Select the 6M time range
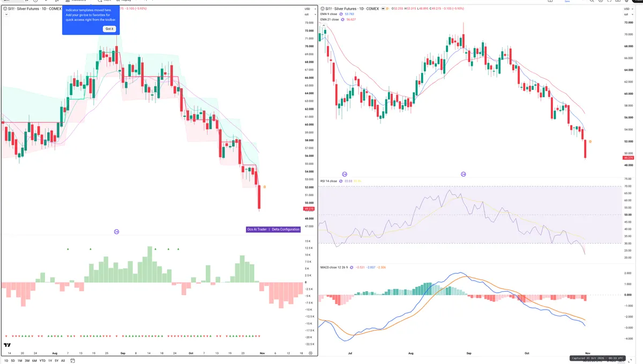Screen dimensions: 643x364 click(34, 361)
